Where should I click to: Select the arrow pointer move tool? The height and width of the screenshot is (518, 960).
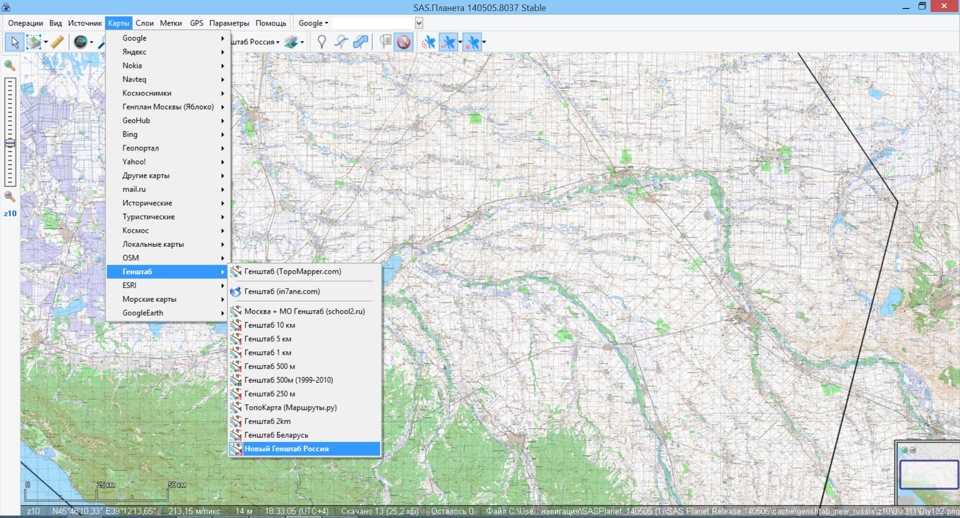(x=14, y=42)
